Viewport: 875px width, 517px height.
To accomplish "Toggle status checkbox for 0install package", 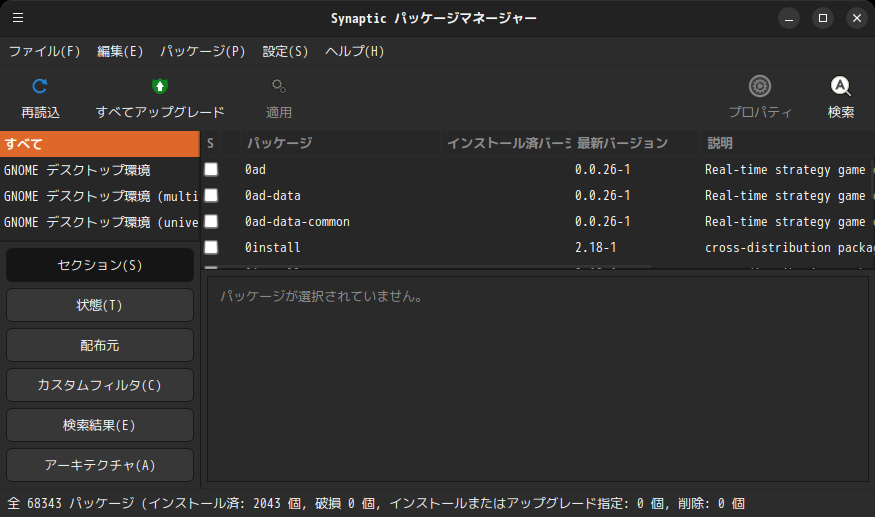I will coord(211,247).
